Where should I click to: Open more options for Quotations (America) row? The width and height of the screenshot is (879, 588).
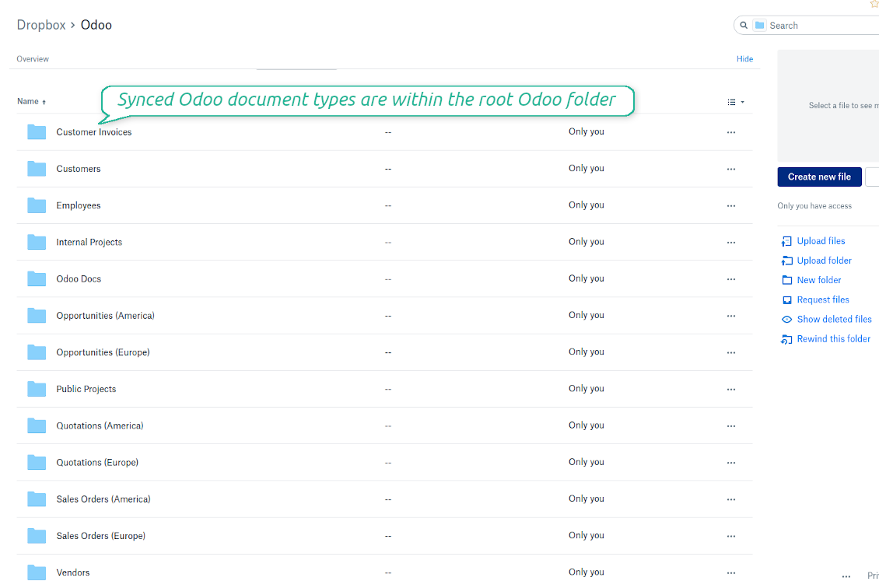(x=731, y=426)
